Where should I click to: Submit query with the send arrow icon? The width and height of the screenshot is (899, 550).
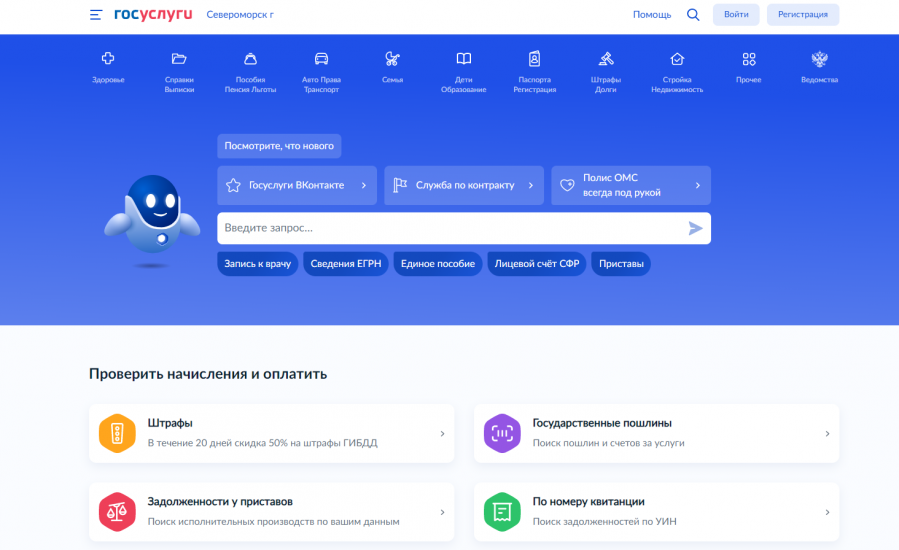[x=695, y=228]
